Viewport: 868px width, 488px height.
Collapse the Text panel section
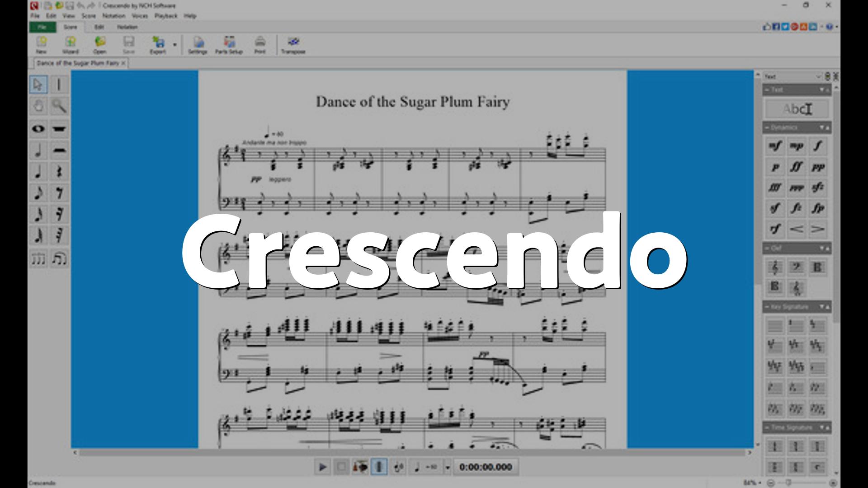click(x=767, y=90)
